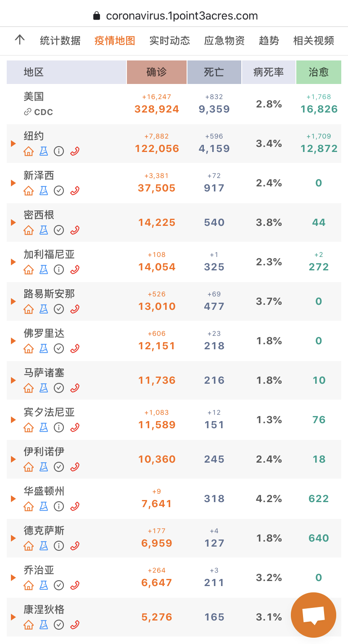
Task: Sort by the 确诊 column header
Action: pyautogui.click(x=157, y=72)
